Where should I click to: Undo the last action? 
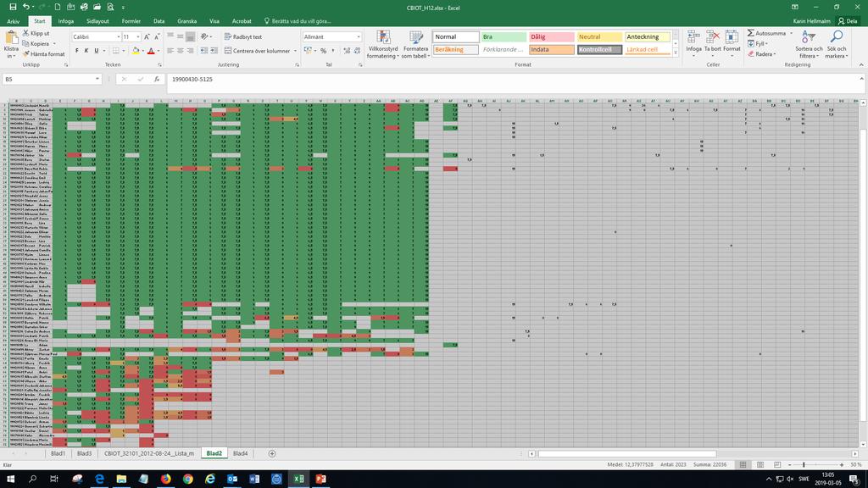(x=25, y=7)
